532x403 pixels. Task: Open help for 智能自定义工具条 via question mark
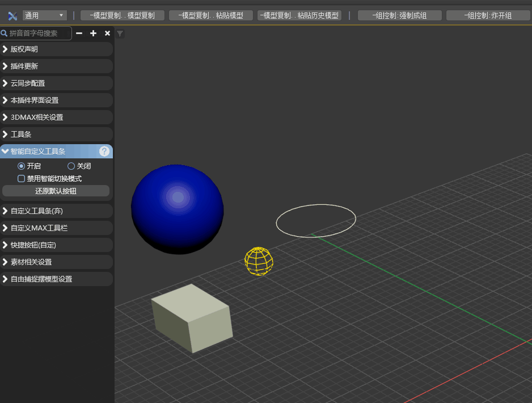(x=104, y=151)
